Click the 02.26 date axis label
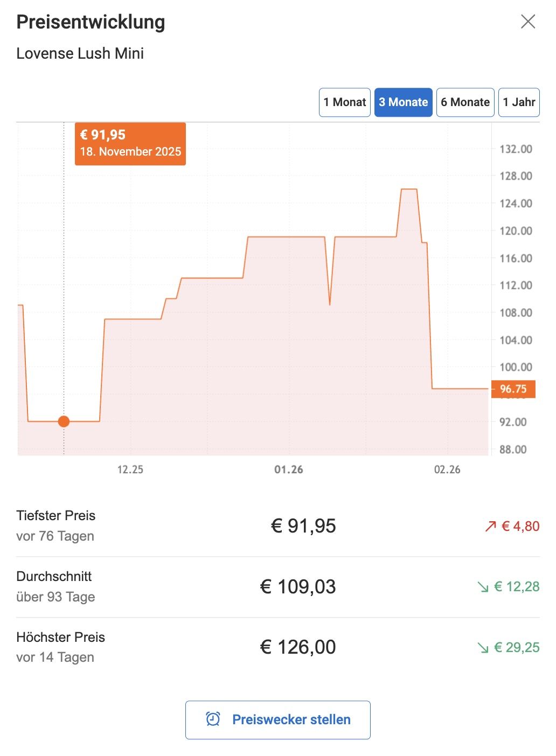The height and width of the screenshot is (756, 556). [447, 470]
